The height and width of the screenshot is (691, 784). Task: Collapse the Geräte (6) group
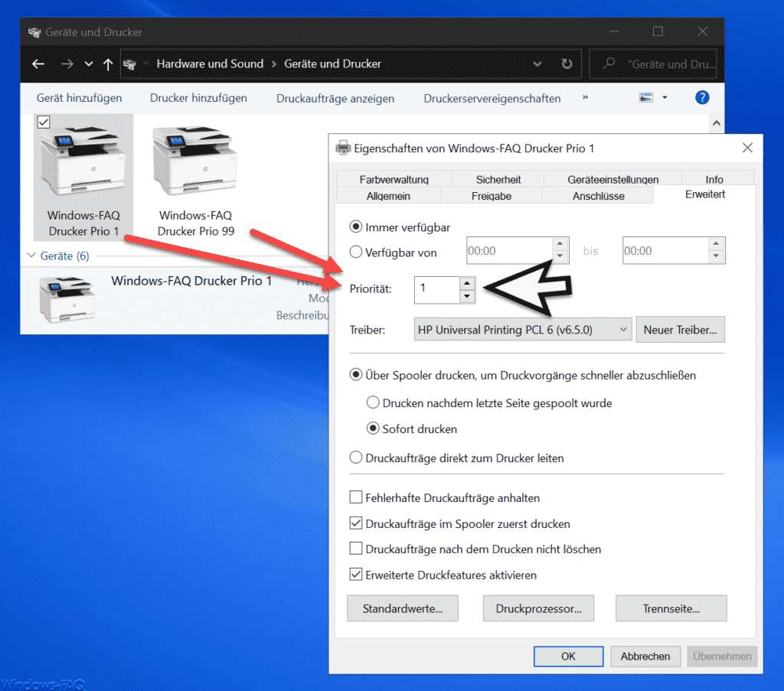[x=31, y=256]
